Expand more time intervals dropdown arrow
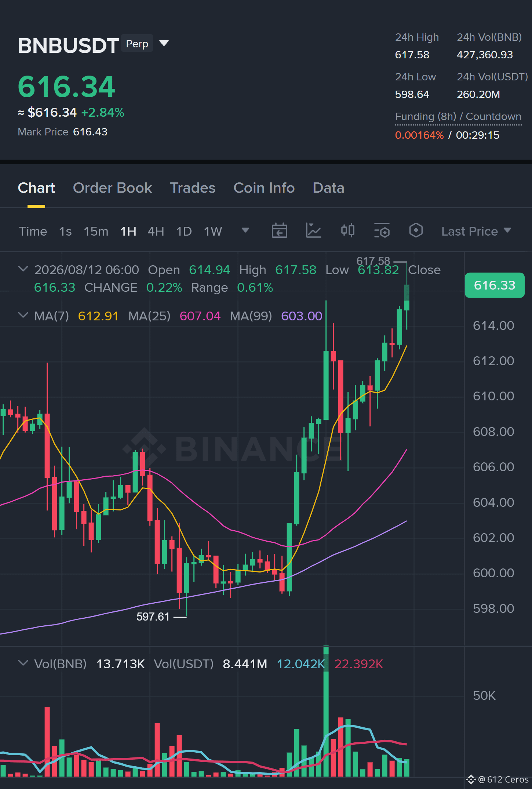 click(x=245, y=230)
